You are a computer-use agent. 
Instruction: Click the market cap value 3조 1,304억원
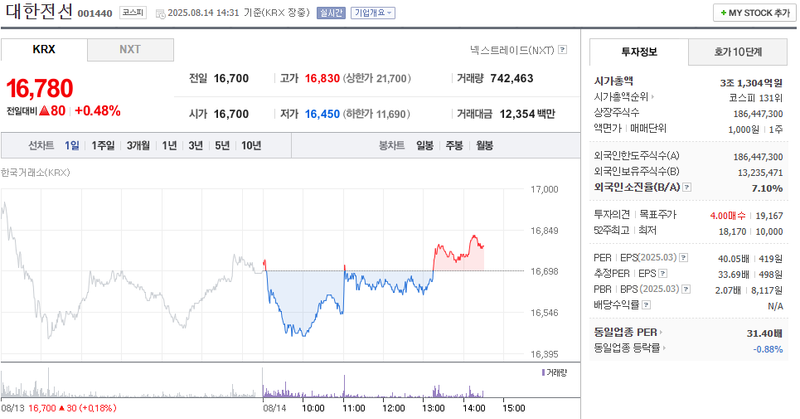coord(751,83)
